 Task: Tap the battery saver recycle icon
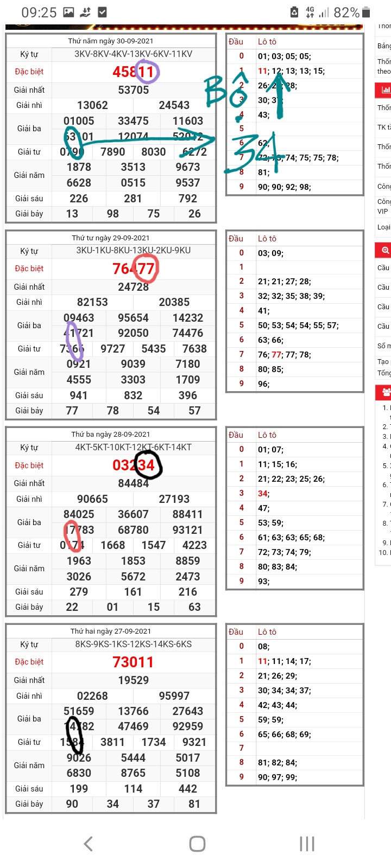click(294, 12)
